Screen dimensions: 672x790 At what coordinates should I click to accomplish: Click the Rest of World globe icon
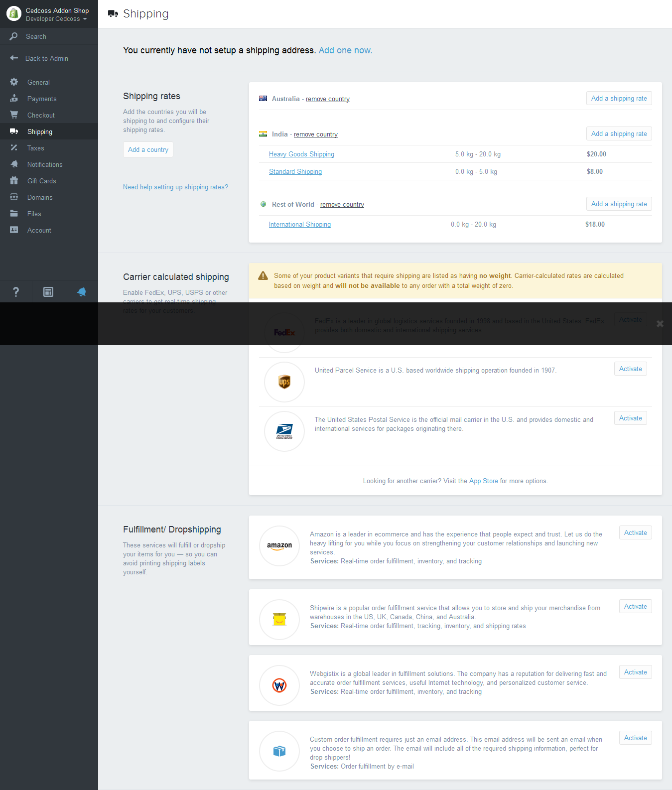263,204
